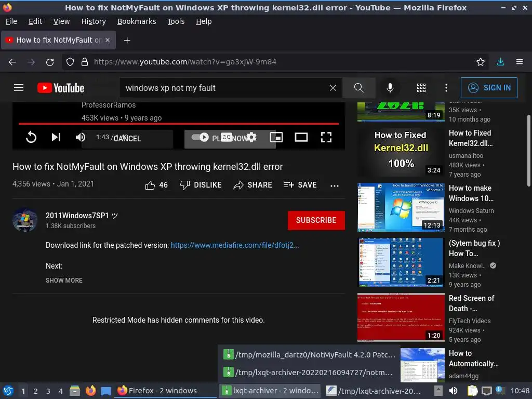Open the View menu
This screenshot has width=532, height=399.
61,21
